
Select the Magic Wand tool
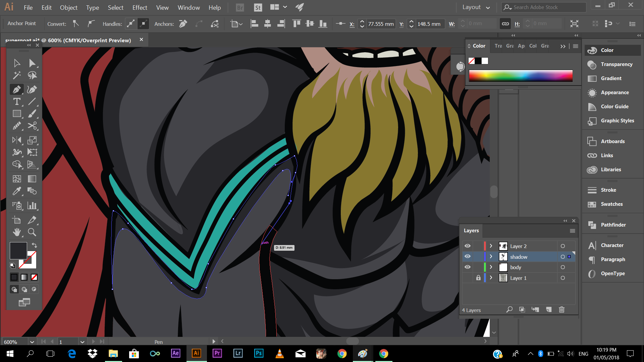[16, 75]
